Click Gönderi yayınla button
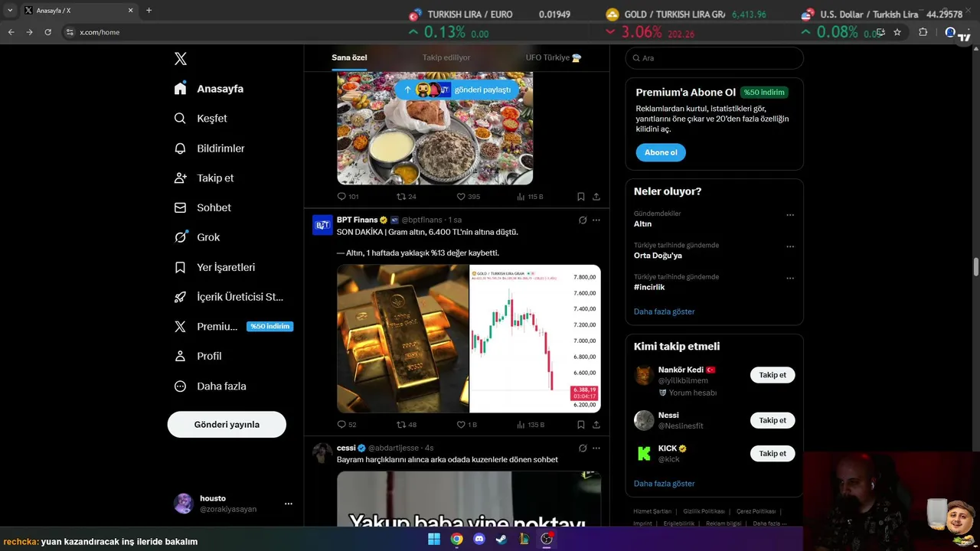This screenshot has height=551, width=980. pyautogui.click(x=227, y=424)
